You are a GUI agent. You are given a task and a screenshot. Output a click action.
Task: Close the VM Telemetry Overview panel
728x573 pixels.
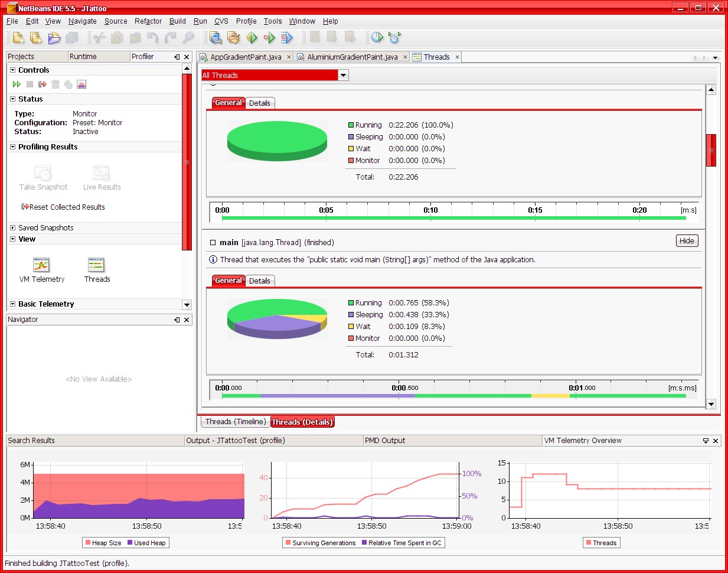[716, 441]
